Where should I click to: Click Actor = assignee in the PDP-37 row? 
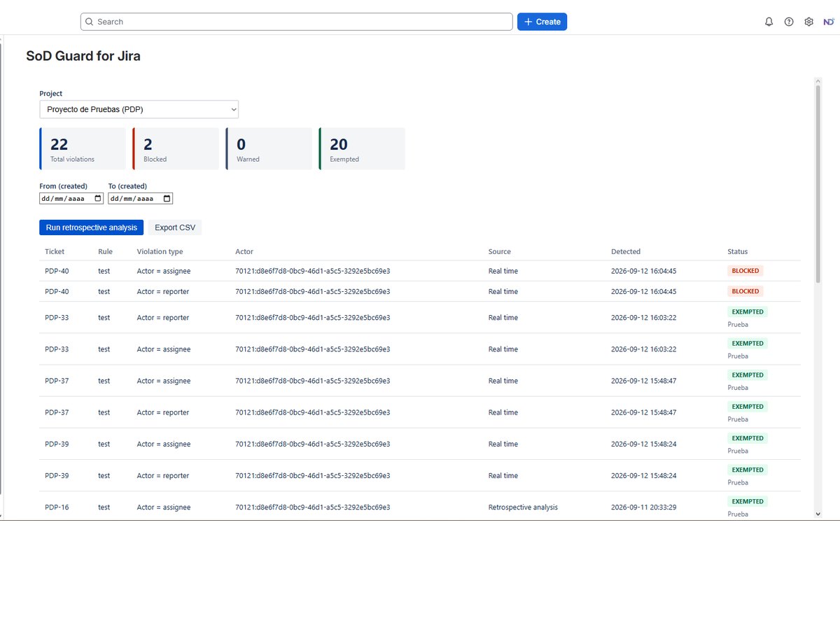[x=164, y=381]
